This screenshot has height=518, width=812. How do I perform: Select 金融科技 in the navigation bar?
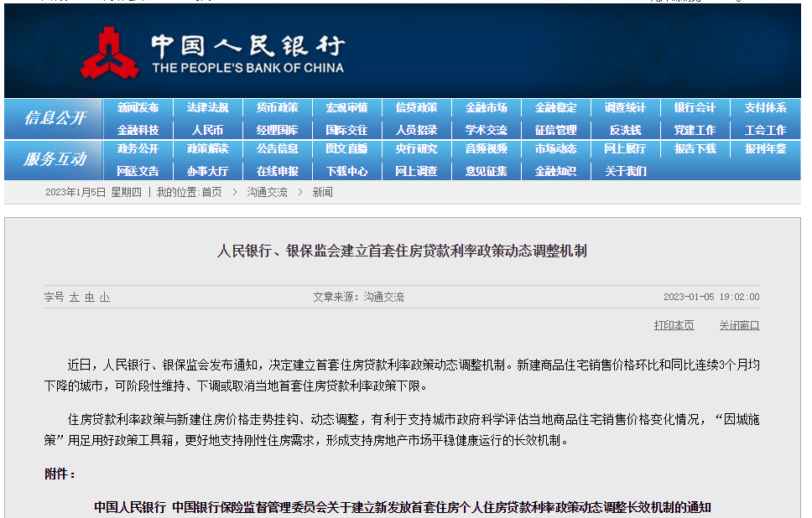click(138, 130)
